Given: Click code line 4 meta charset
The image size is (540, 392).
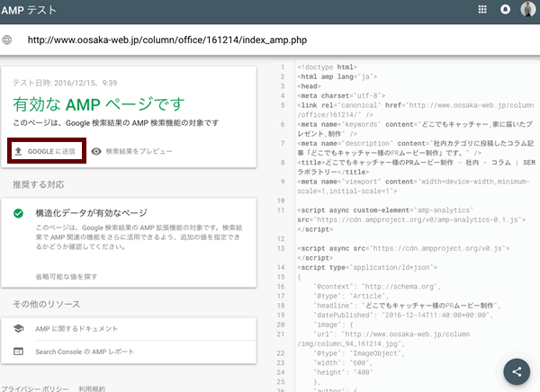Looking at the screenshot, I should (x=341, y=95).
